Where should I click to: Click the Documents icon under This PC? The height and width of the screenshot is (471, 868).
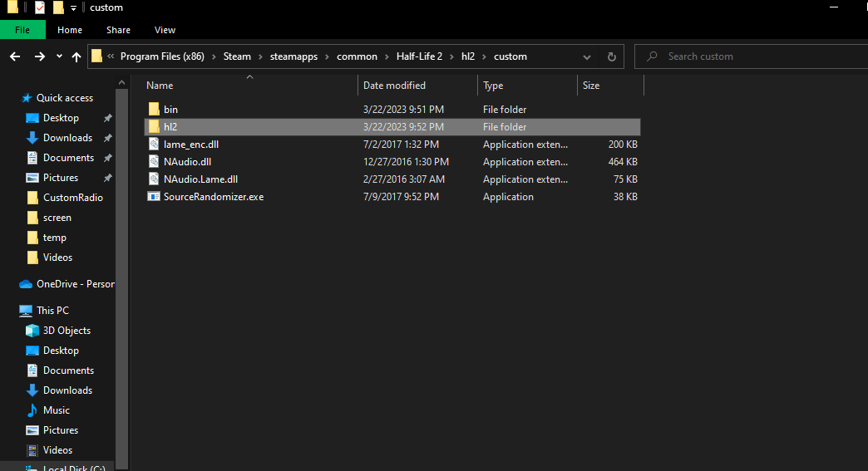32,370
